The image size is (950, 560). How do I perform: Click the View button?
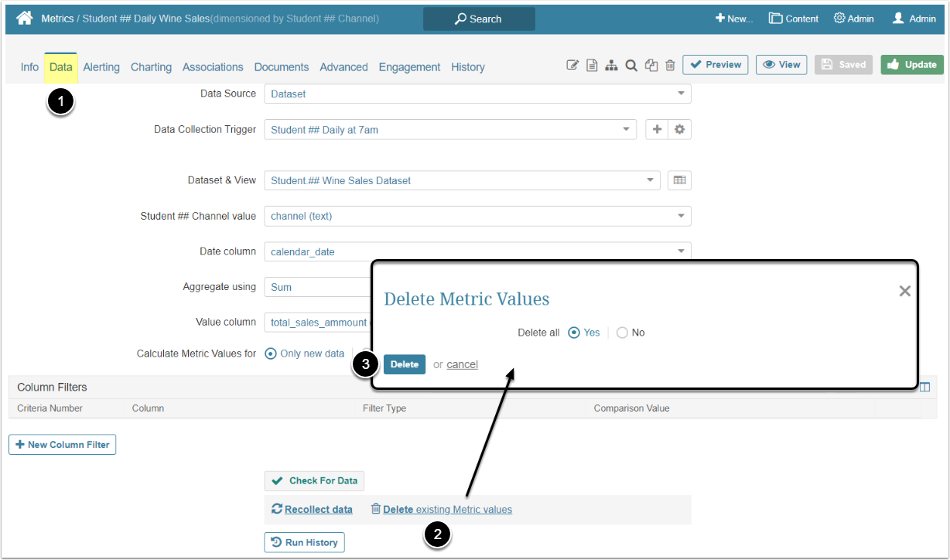coord(781,65)
